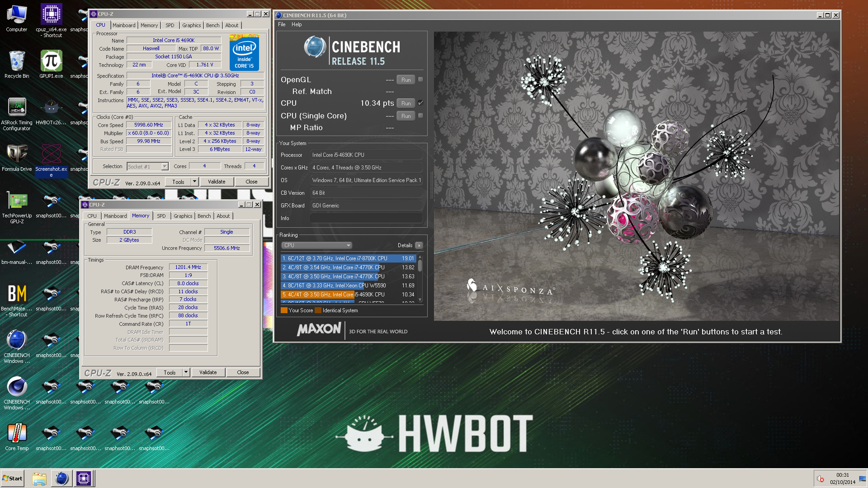Viewport: 868px width, 488px height.
Task: Click Validate in CPU-Z Memory window
Action: 208,372
